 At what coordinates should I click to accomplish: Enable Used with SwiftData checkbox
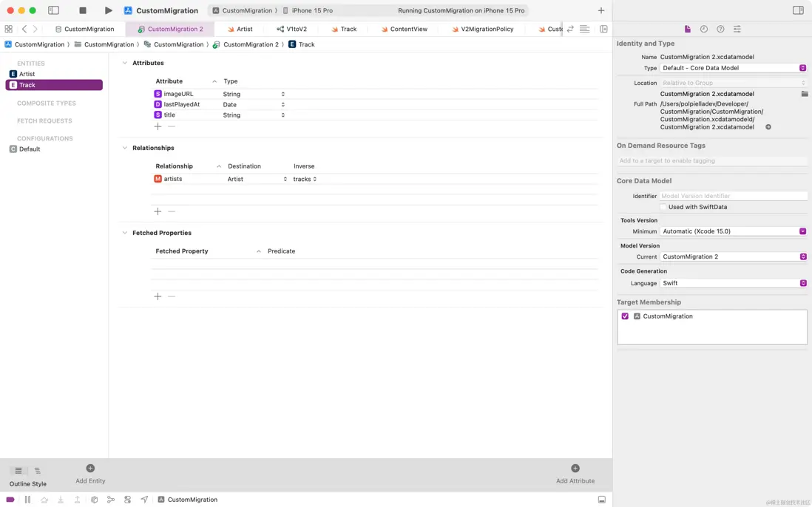(663, 207)
